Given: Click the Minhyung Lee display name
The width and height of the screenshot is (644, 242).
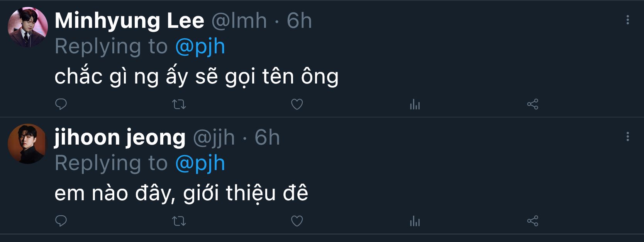Looking at the screenshot, I should (x=129, y=21).
